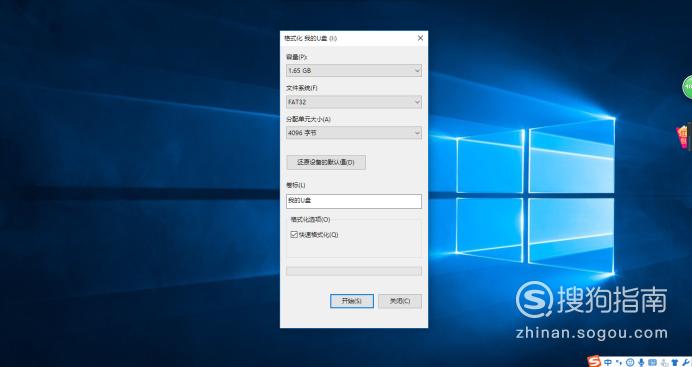Click into the volume label input field
Image resolution: width=692 pixels, height=367 pixels.
pos(354,201)
